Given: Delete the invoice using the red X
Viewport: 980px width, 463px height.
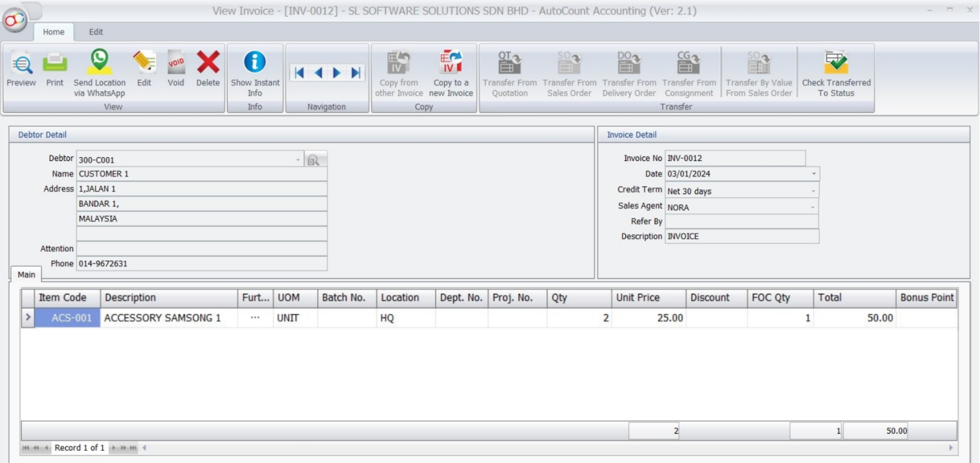Looking at the screenshot, I should click(208, 70).
